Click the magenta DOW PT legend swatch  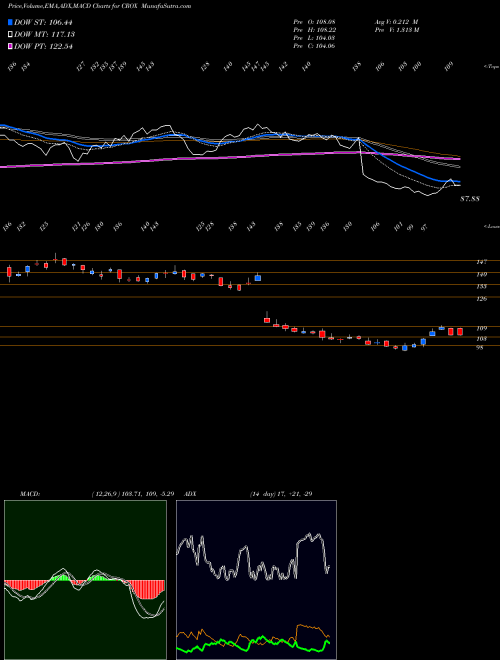coord(10,46)
